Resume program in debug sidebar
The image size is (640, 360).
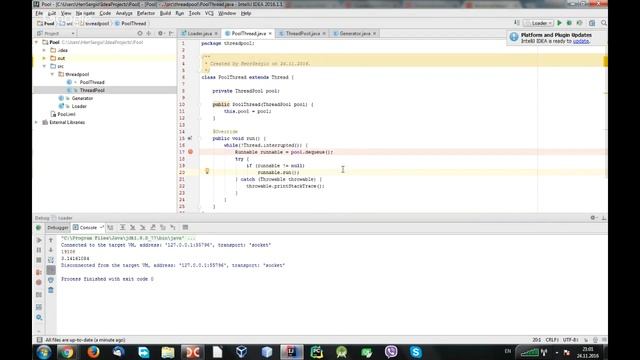(x=39, y=240)
